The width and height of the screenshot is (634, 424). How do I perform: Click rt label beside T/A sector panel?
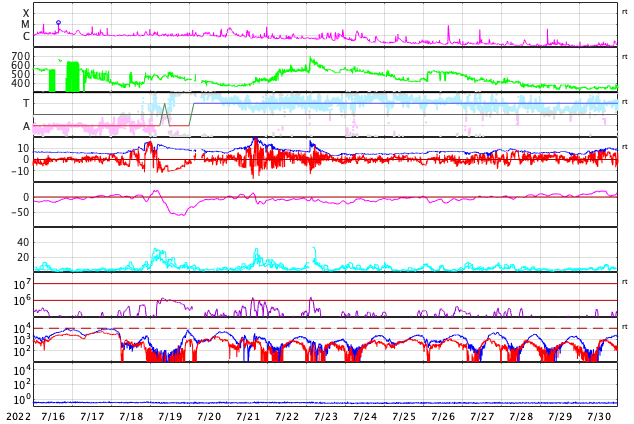pyautogui.click(x=625, y=101)
